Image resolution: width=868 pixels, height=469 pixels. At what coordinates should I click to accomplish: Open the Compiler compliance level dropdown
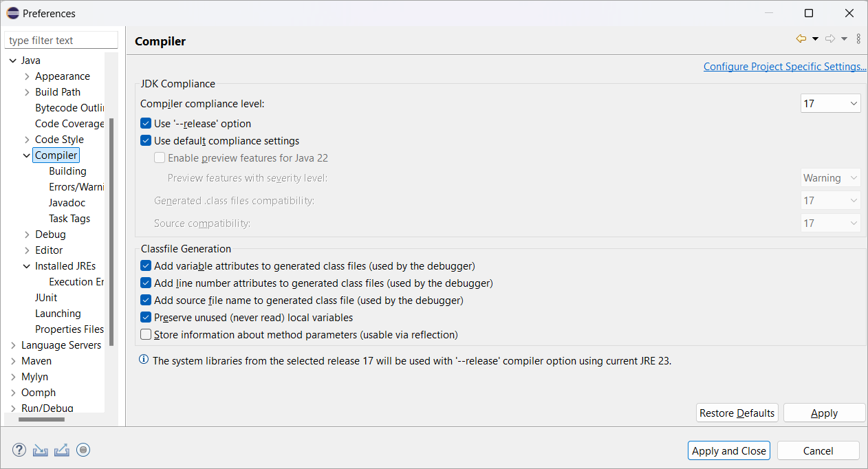(x=831, y=103)
